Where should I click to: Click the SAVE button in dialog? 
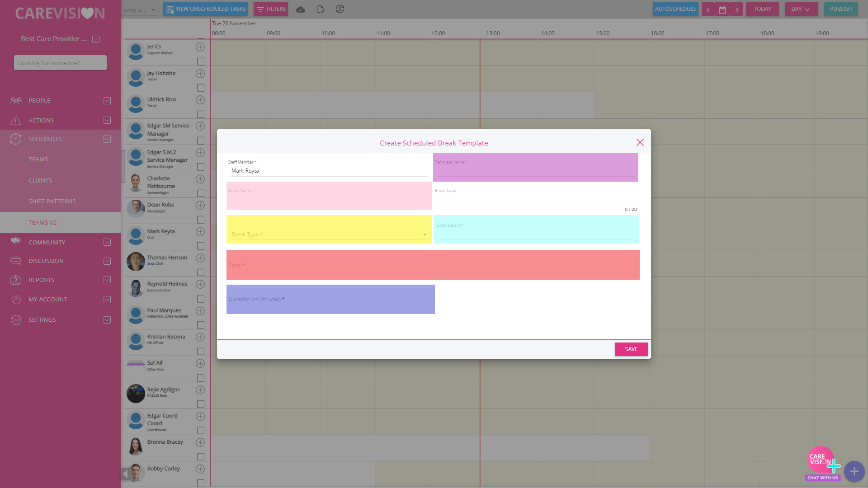[x=631, y=349]
